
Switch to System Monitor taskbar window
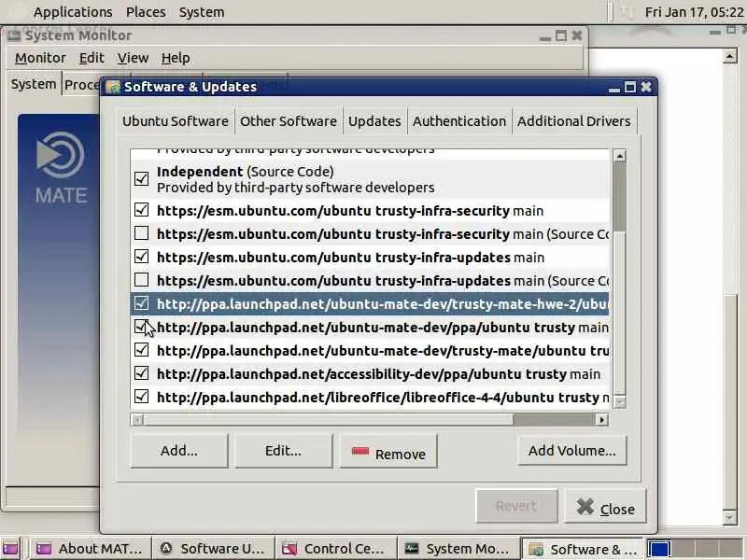coord(458,549)
